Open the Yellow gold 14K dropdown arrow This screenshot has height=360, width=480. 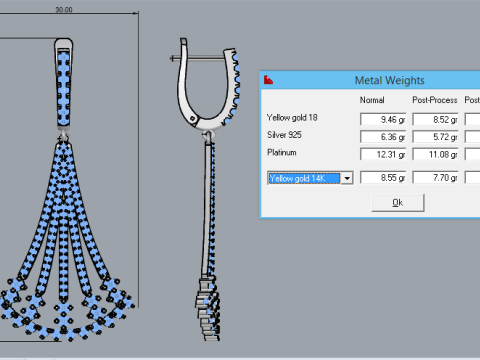pos(347,178)
